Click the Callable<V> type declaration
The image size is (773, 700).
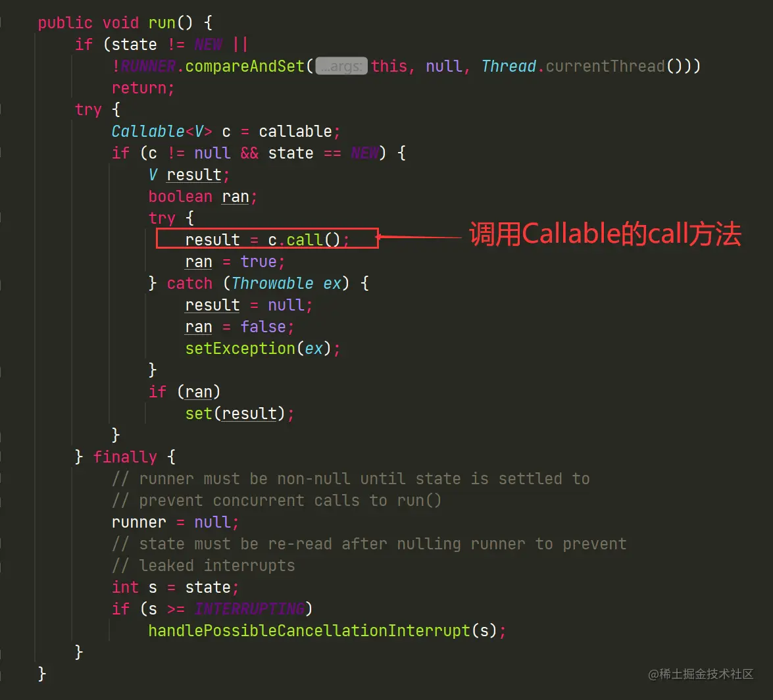pos(161,132)
